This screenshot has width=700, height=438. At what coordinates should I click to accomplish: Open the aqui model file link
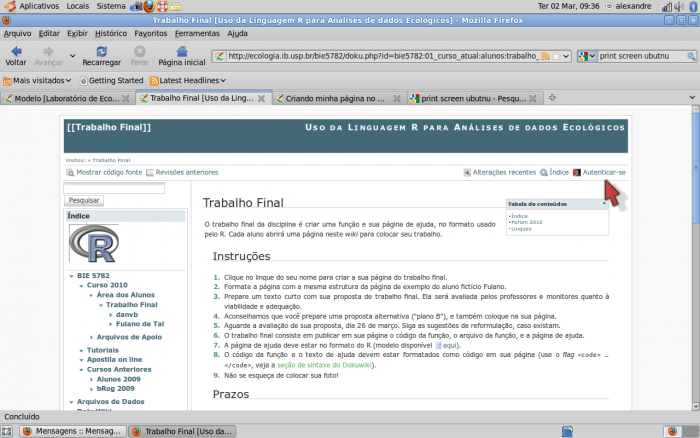coord(450,346)
